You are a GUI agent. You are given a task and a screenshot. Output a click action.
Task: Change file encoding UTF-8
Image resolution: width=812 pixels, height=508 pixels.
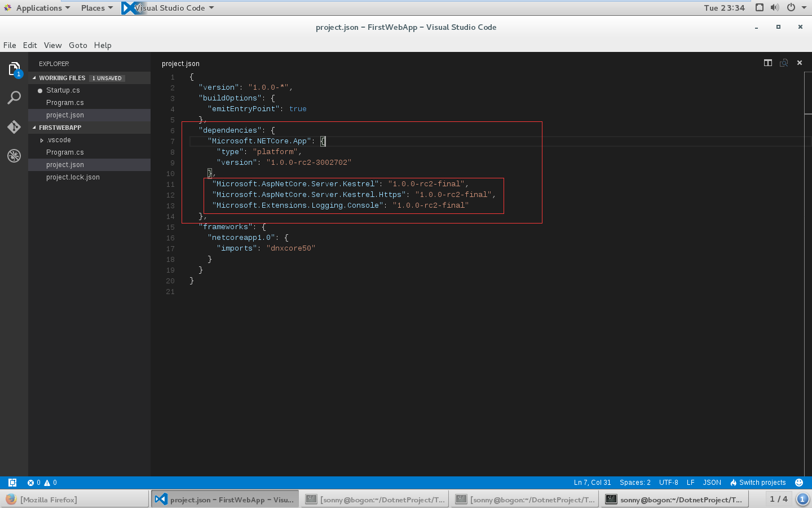click(x=668, y=483)
